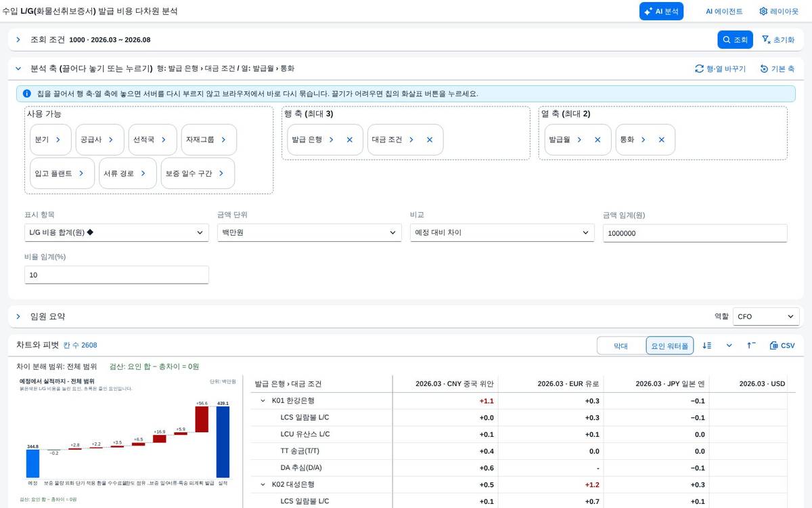Click the 비율 임계(%) input field
The width and height of the screenshot is (812, 508).
(116, 275)
